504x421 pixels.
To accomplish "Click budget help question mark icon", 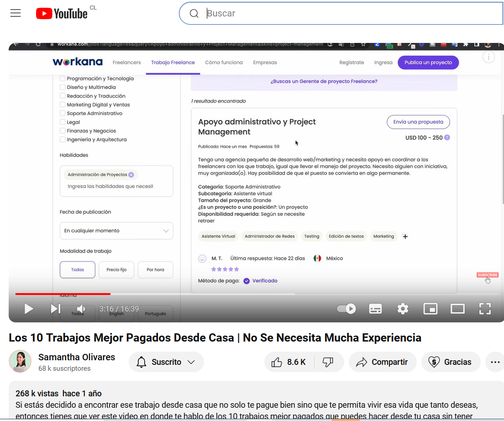I will pyautogui.click(x=447, y=137).
